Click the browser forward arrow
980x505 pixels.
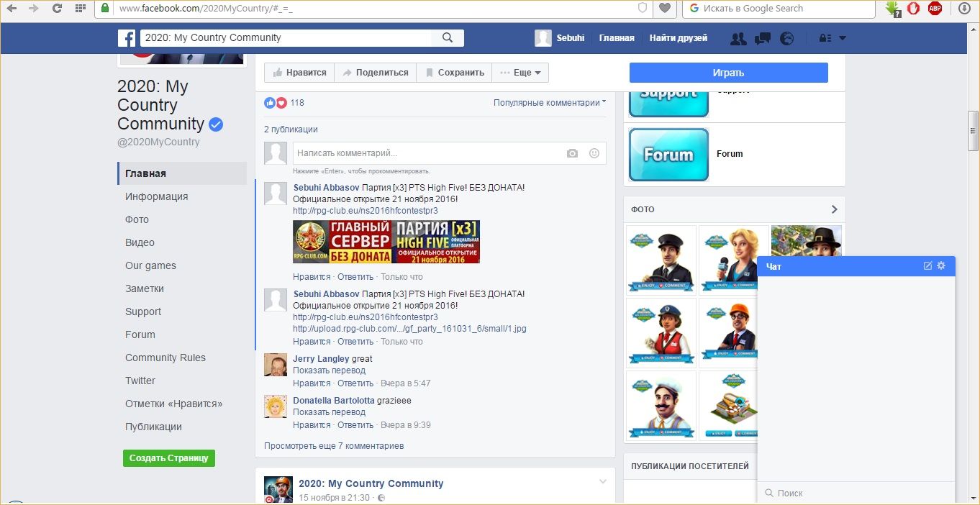coord(34,9)
